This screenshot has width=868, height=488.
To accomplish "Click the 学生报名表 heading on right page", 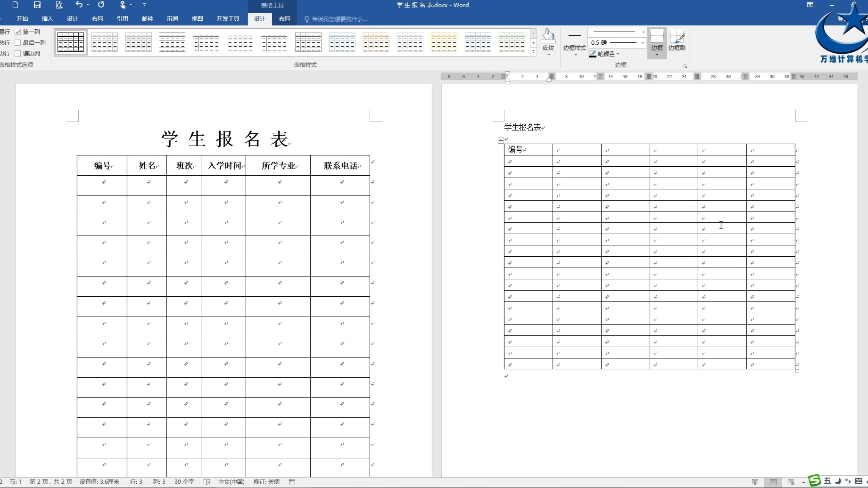I will point(522,127).
